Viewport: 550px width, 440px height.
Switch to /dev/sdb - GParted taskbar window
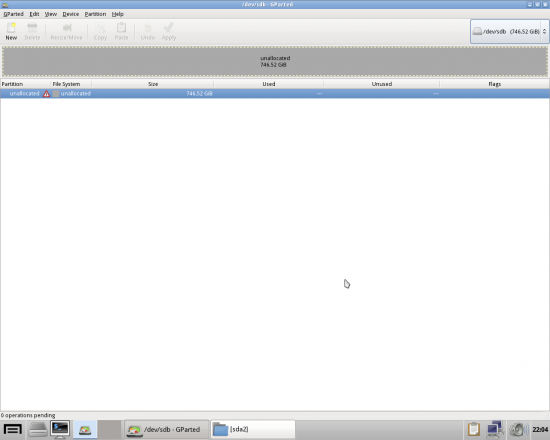tap(167, 429)
